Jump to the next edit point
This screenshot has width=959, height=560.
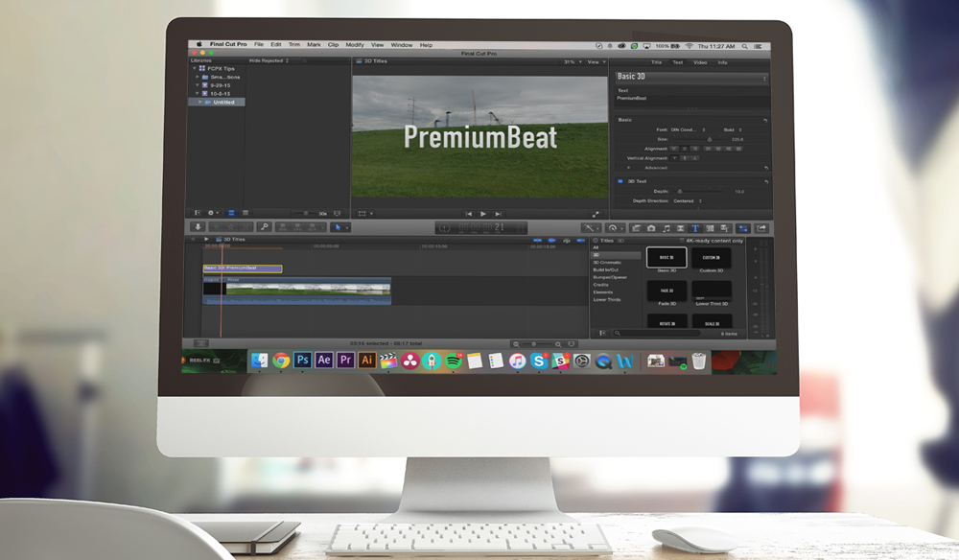(x=498, y=214)
